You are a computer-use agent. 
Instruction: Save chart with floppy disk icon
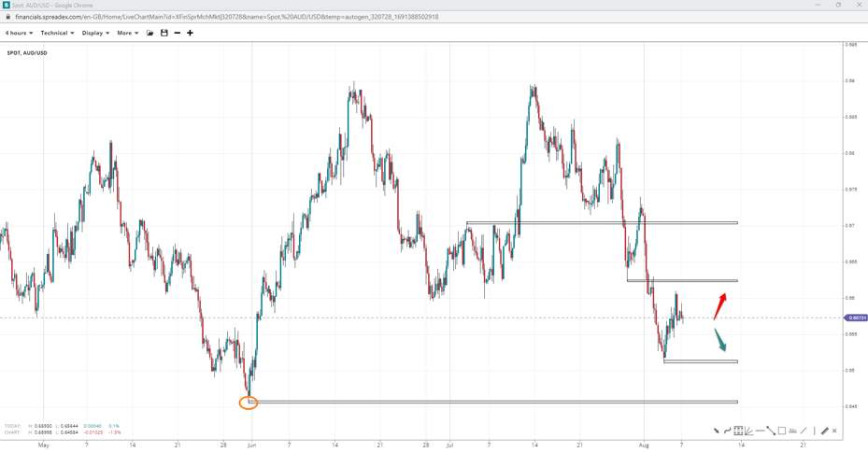click(x=164, y=33)
